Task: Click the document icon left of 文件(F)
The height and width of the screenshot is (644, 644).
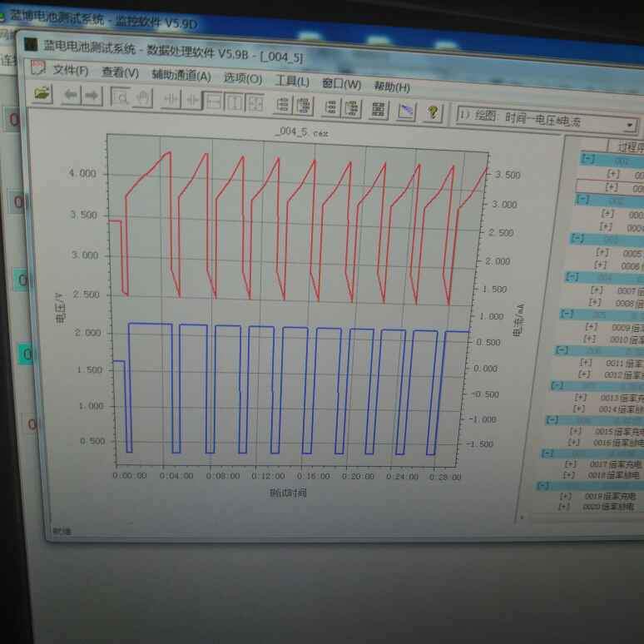Action: (37, 67)
